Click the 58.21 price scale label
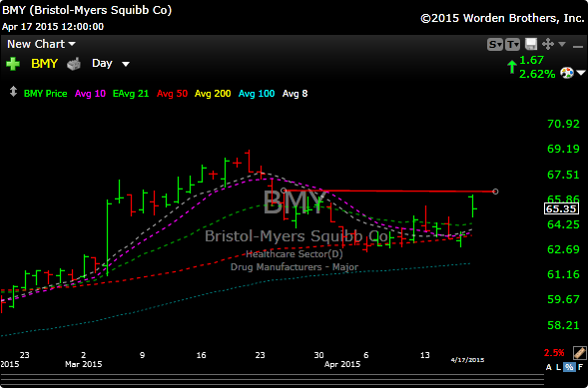588x388 pixels. 564,325
